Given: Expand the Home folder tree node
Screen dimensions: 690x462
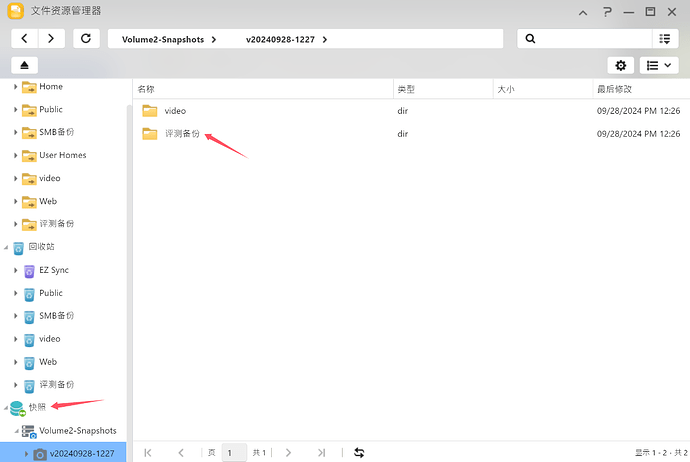Looking at the screenshot, I should [x=16, y=87].
